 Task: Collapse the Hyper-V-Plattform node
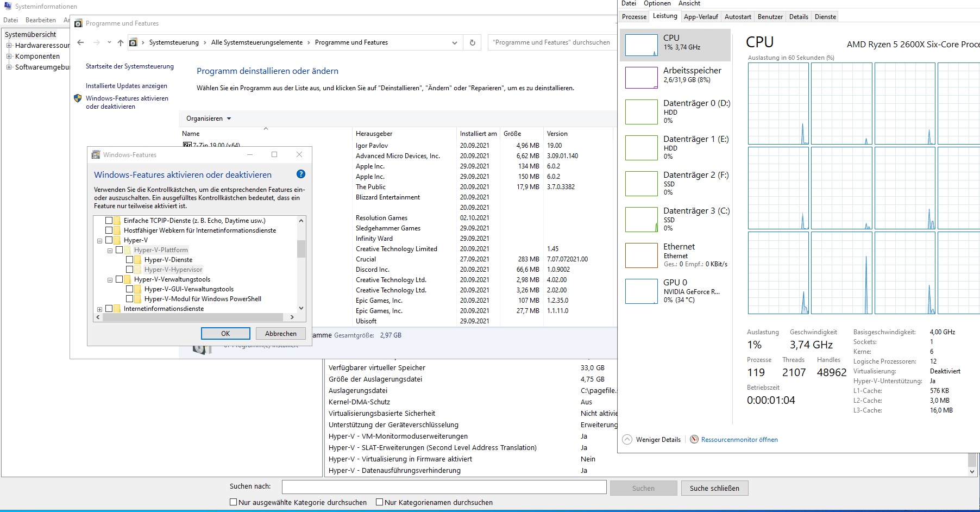110,251
